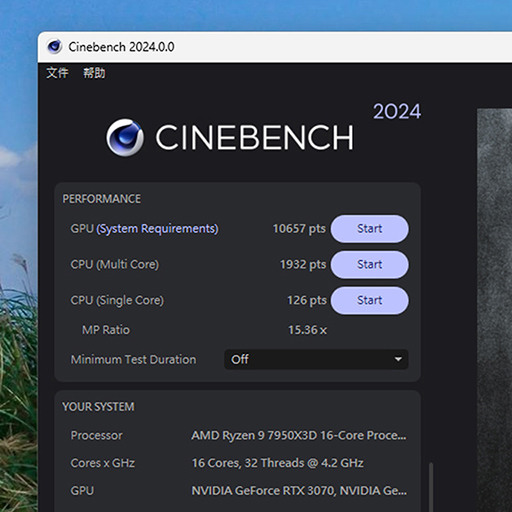Click the NVIDIA GeForce RTX 3070 value
Screen dimensions: 512x512
tap(299, 491)
